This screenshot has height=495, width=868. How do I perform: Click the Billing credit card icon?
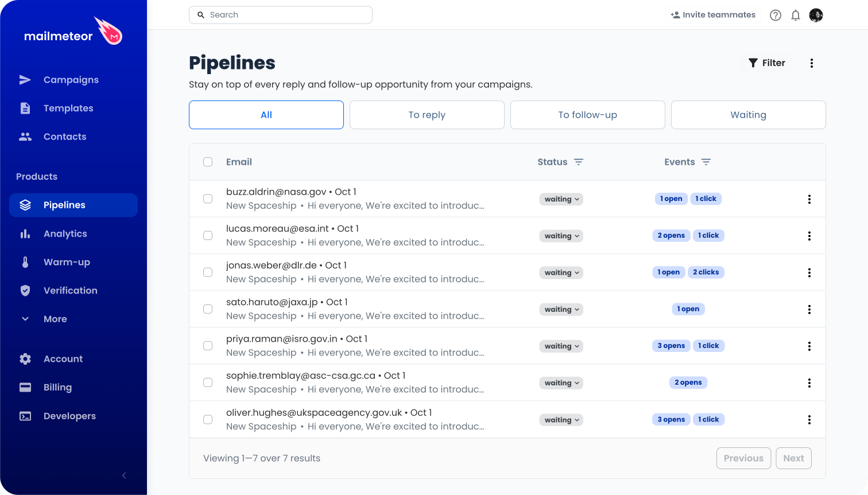point(25,387)
